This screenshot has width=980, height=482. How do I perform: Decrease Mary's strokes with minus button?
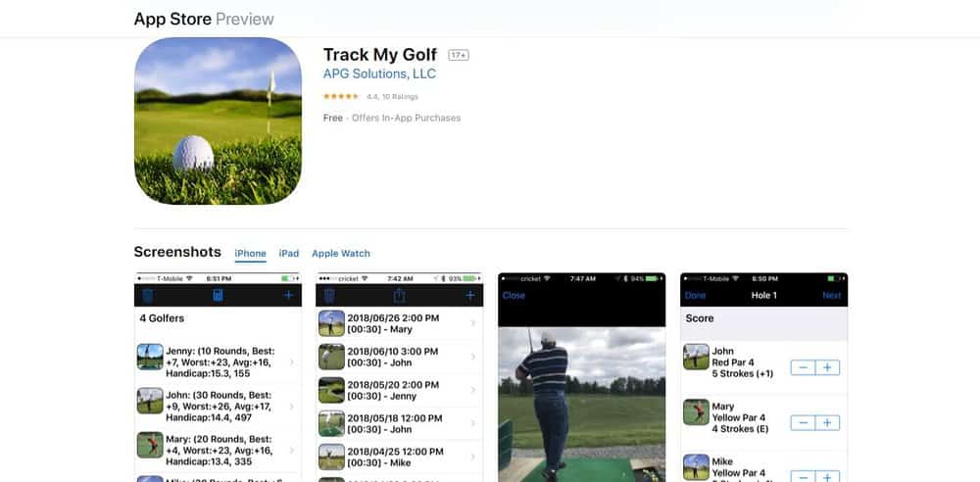804,423
